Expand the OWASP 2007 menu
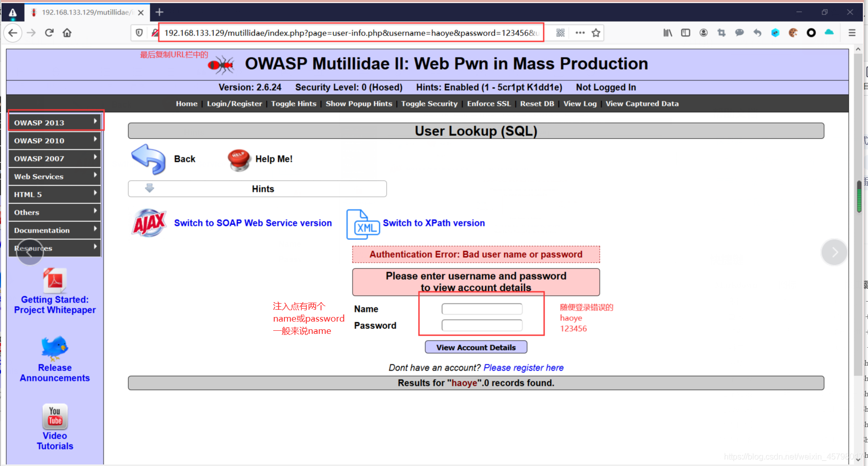Image resolution: width=868 pixels, height=466 pixels. click(54, 158)
